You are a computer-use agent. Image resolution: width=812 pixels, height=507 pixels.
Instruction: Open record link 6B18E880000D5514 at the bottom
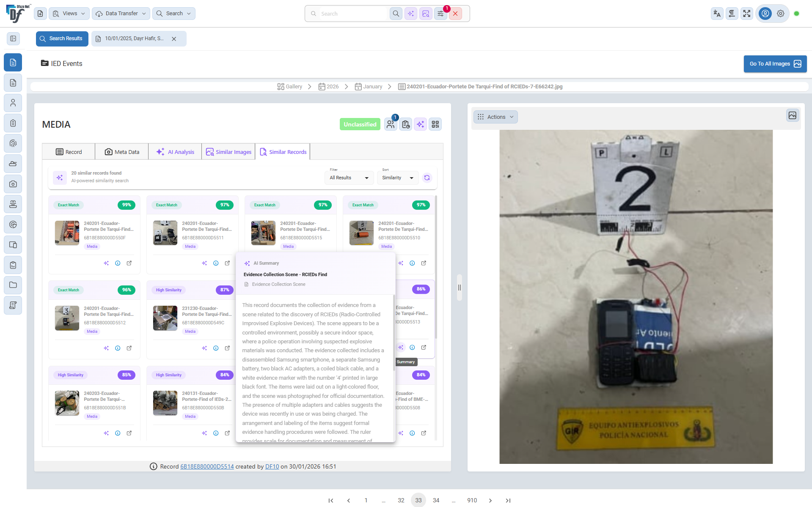point(206,466)
